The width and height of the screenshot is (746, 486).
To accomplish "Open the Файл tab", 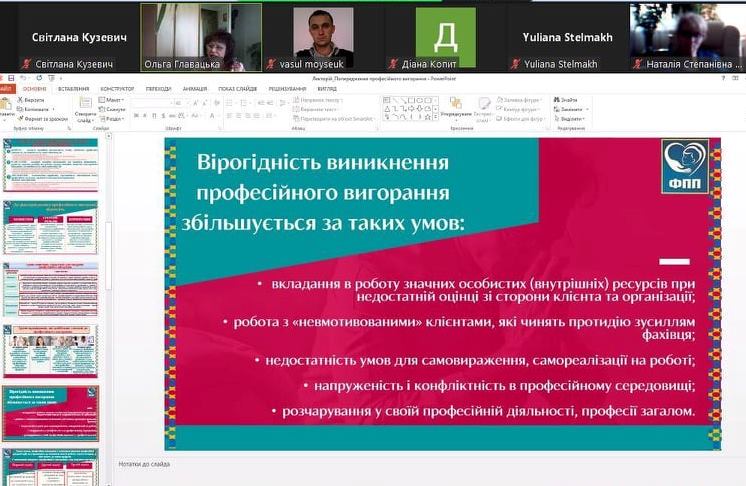I will pos(7,88).
